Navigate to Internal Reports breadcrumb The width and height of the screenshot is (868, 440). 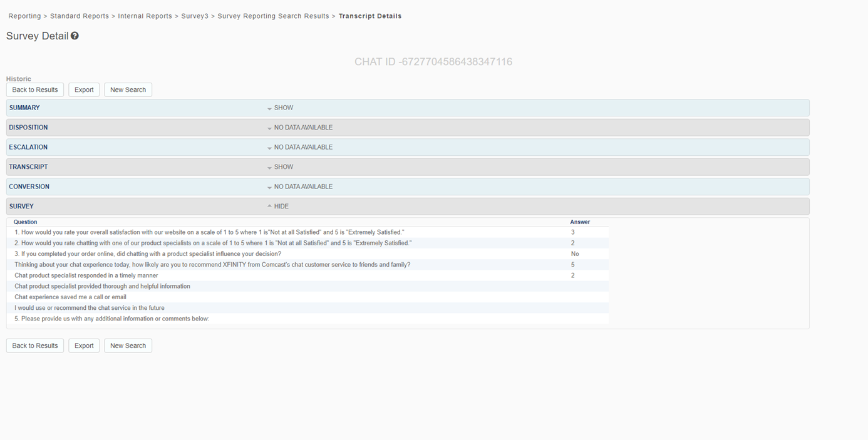[x=145, y=16]
